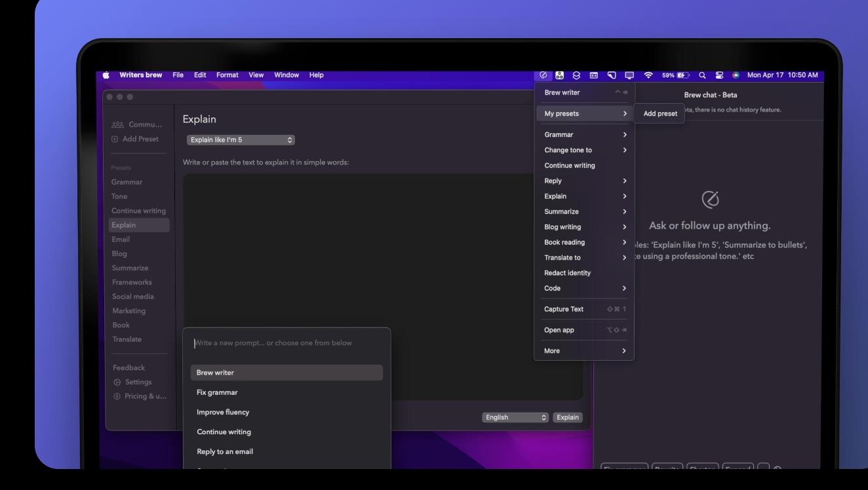
Task: Choose Open app menu entry
Action: [x=584, y=330]
